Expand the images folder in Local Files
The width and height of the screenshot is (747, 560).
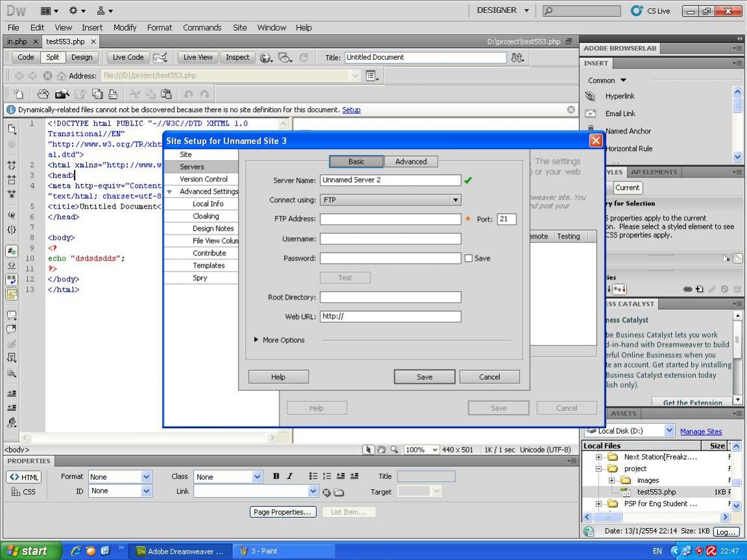tap(611, 480)
